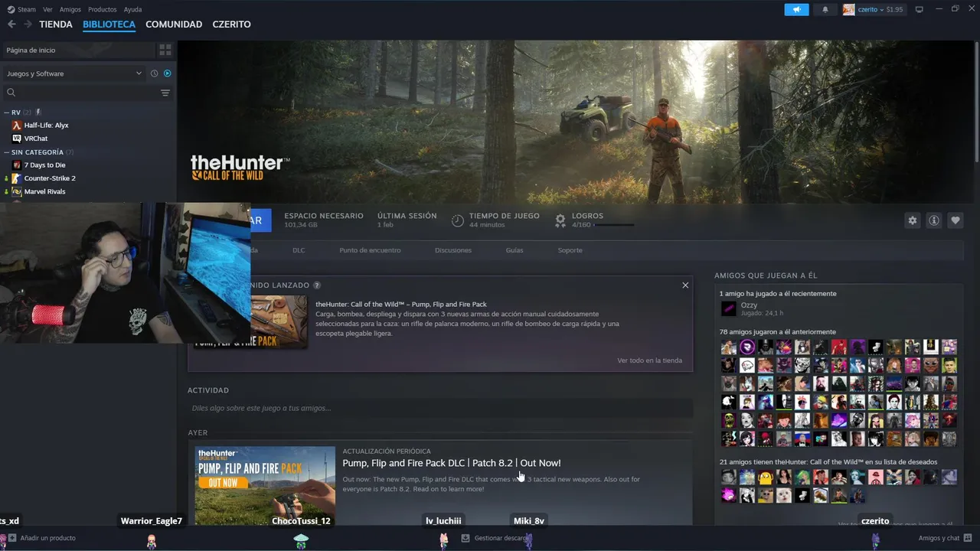
Task: Click Añadir un producto
Action: [42, 538]
